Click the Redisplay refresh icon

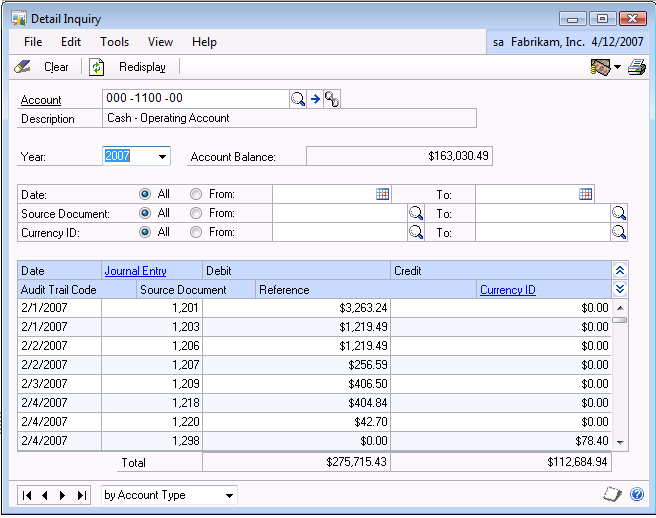point(97,67)
